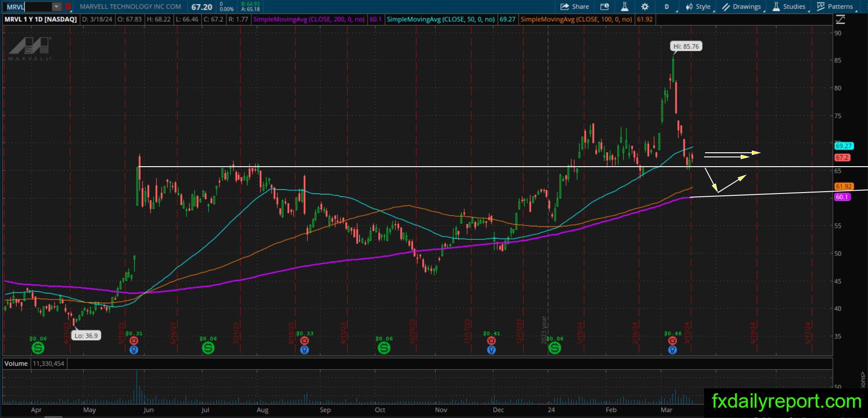Click the Share button

point(575,6)
